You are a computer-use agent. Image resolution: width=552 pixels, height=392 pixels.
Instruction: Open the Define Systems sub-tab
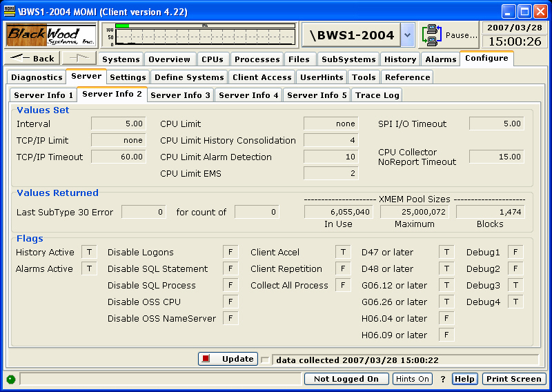189,77
